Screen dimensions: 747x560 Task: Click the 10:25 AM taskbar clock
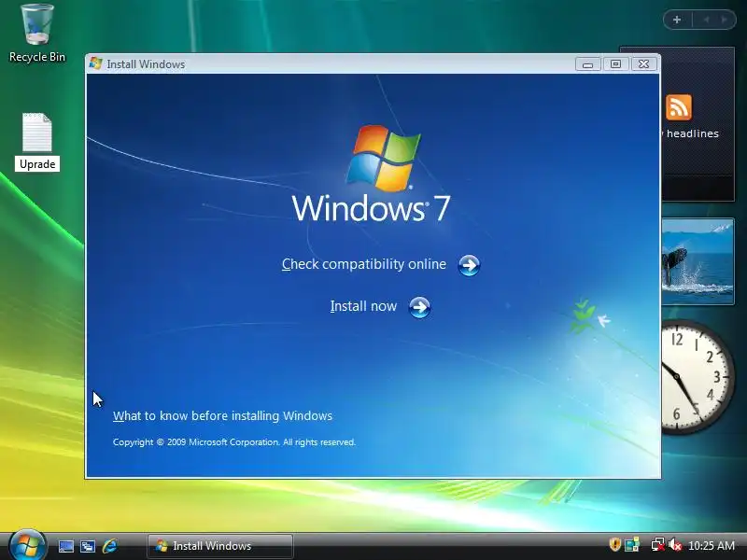tap(712, 545)
